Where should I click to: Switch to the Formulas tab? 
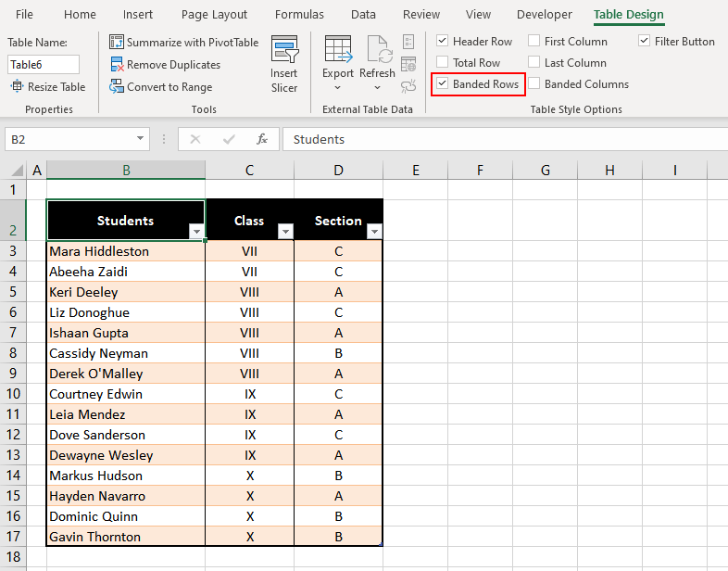[299, 15]
